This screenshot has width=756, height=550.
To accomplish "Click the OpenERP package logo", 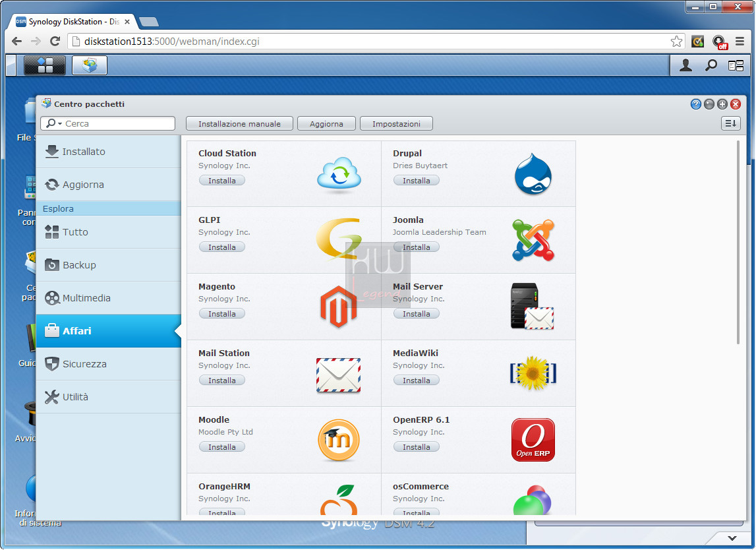I will point(533,440).
